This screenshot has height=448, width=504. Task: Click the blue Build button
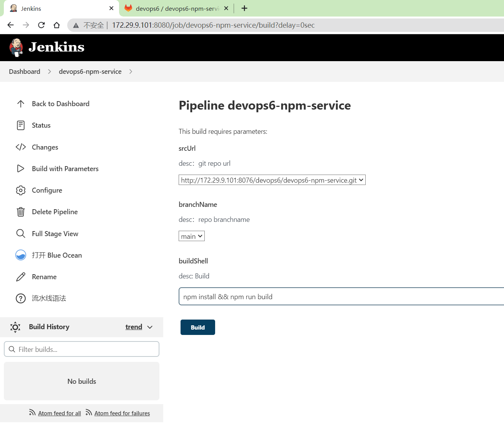198,327
